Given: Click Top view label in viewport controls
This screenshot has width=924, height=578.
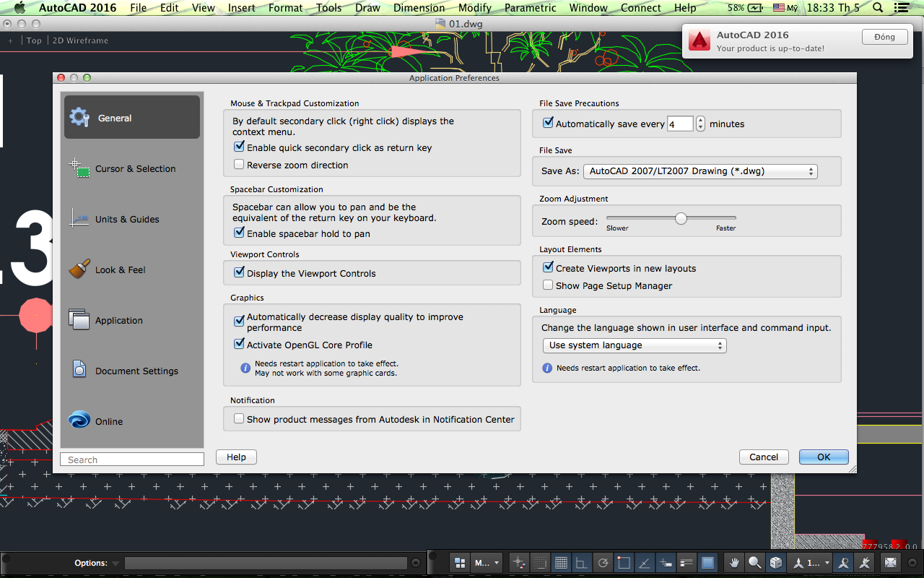Looking at the screenshot, I should click(x=34, y=40).
